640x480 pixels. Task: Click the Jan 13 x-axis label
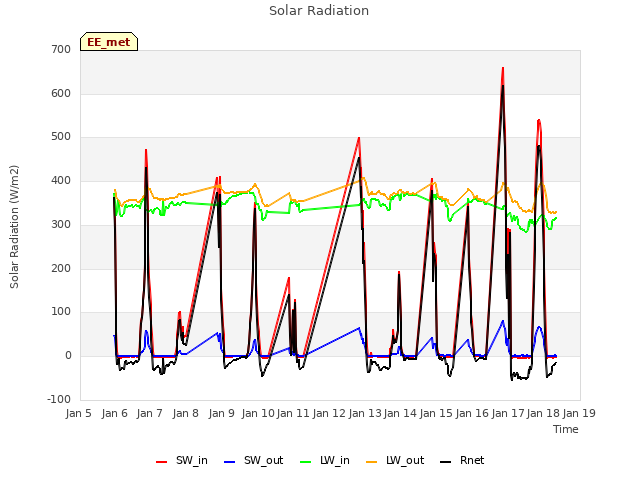click(365, 413)
